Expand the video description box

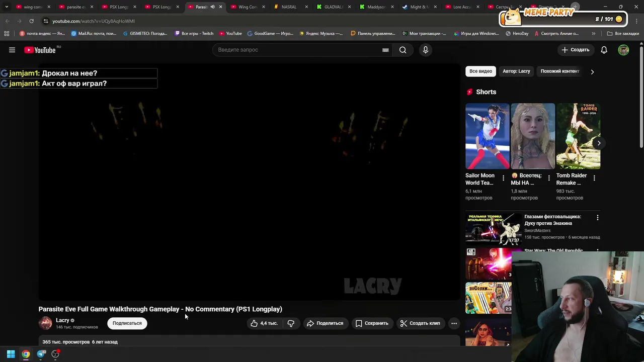pos(249,342)
